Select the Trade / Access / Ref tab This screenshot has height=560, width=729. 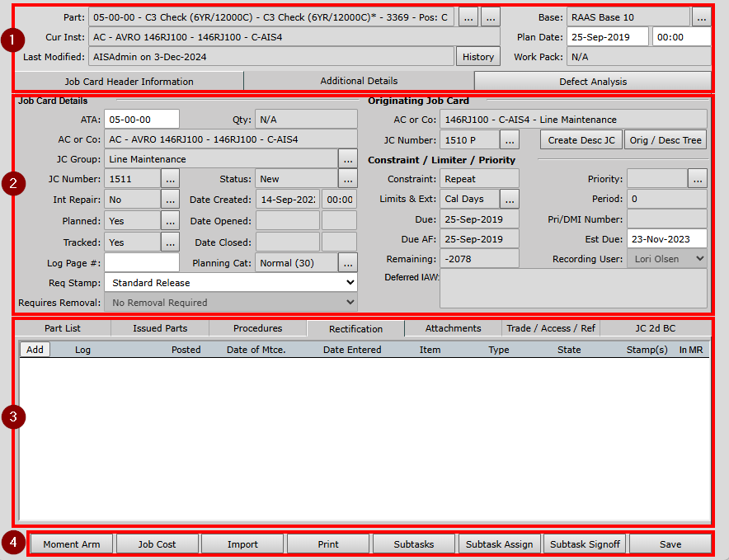tap(550, 328)
